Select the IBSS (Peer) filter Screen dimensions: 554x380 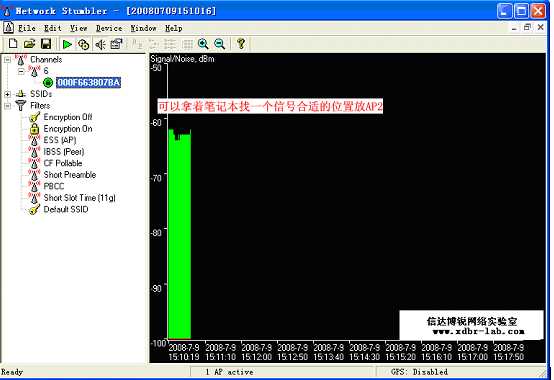[x=64, y=152]
